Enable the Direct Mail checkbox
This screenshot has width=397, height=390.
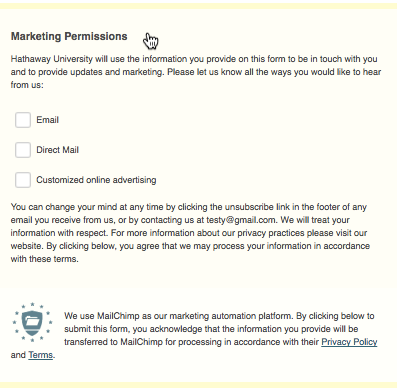23,150
